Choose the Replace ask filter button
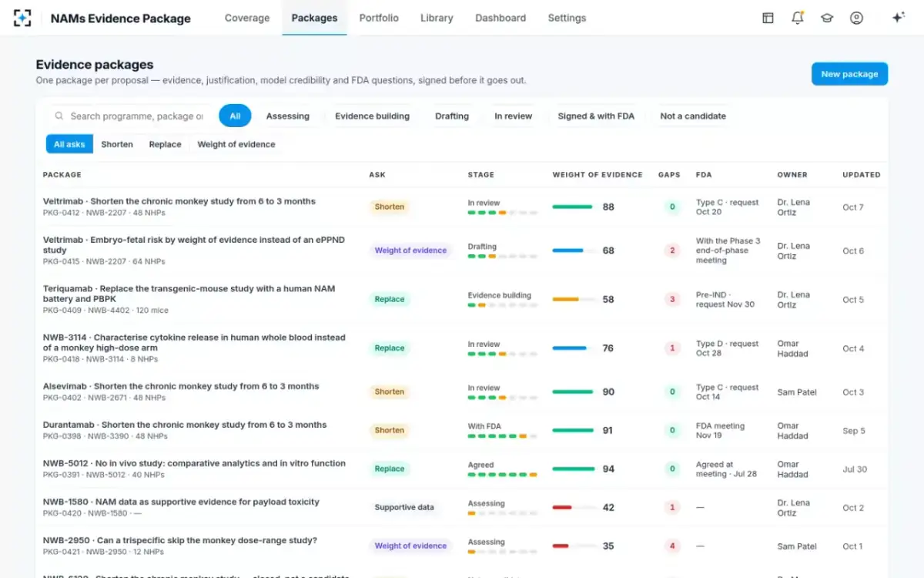 (165, 144)
